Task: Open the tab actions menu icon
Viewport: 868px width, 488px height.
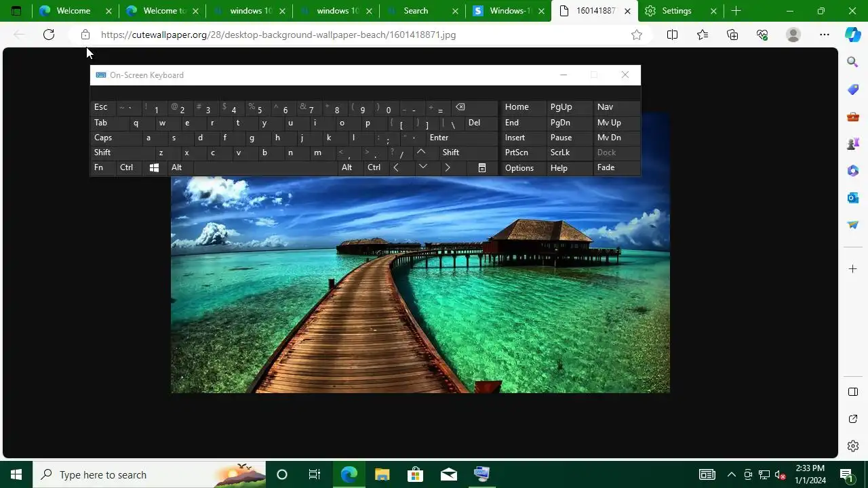Action: 16,11
